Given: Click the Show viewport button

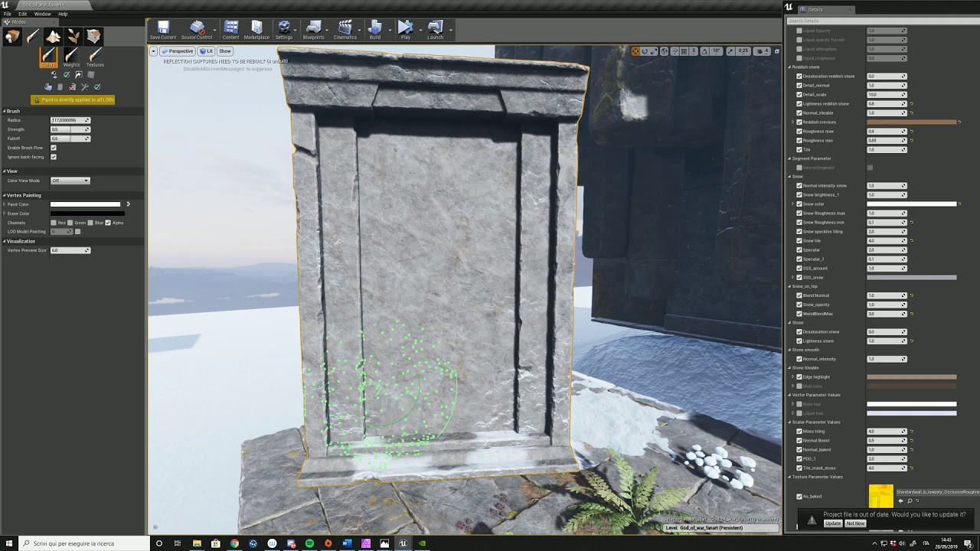Looking at the screenshot, I should coord(225,51).
